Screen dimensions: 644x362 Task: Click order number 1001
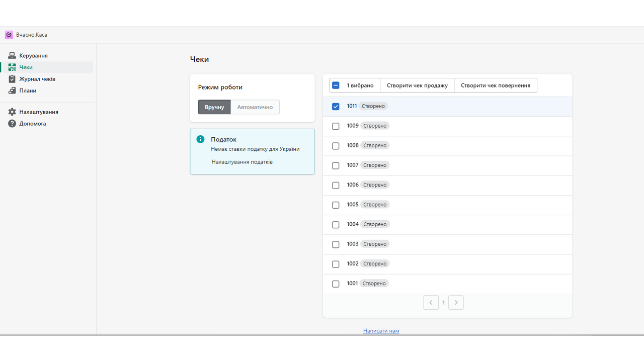coord(352,284)
